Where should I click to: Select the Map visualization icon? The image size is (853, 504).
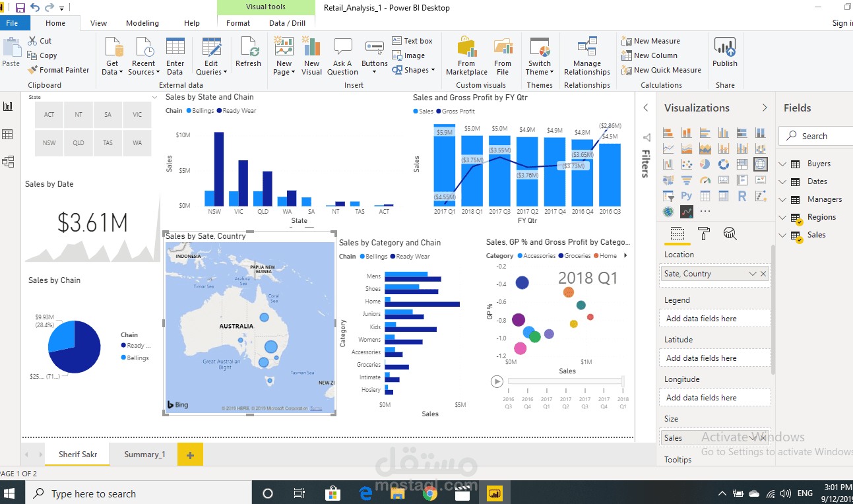tap(761, 164)
